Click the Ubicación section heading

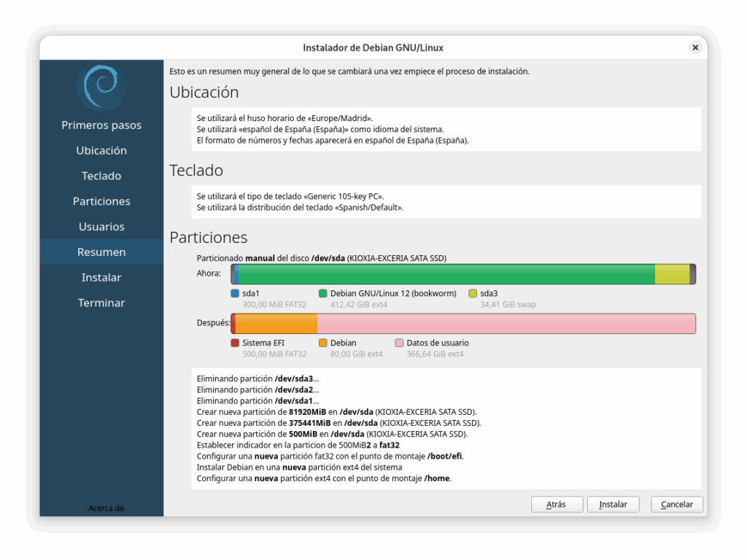204,93
